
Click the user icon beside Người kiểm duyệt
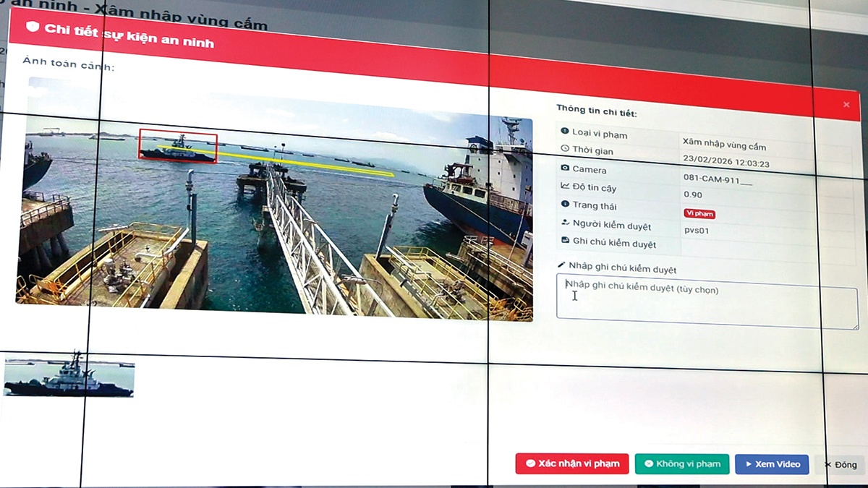pos(566,223)
